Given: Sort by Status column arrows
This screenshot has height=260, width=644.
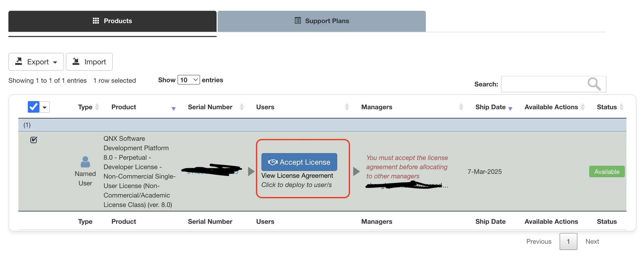Looking at the screenshot, I should click(621, 107).
